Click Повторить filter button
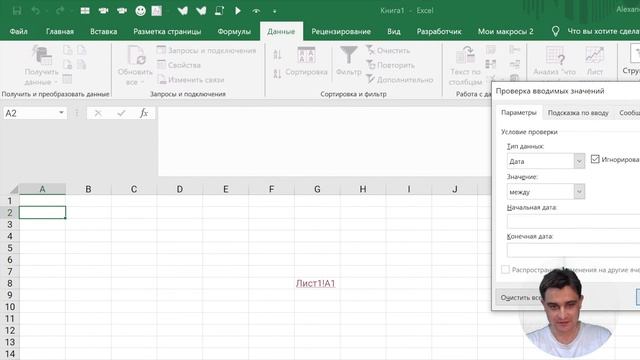 click(x=390, y=65)
